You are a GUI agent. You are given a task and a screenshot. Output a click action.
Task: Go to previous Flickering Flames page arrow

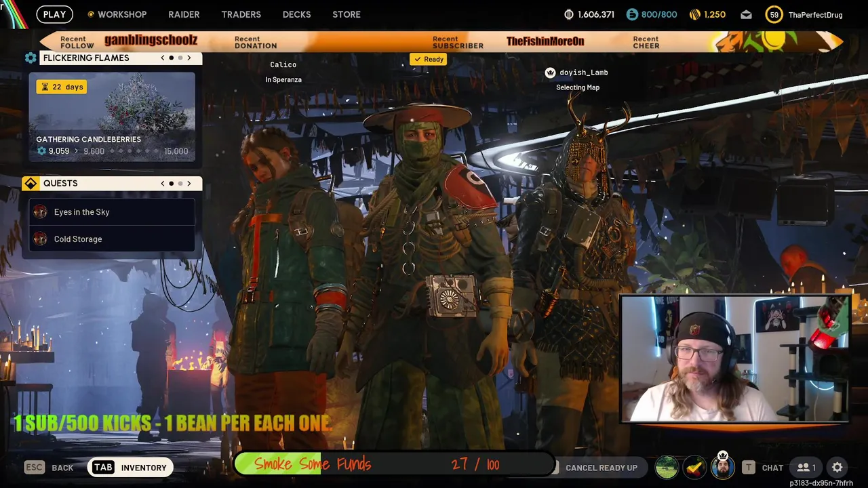tap(163, 58)
